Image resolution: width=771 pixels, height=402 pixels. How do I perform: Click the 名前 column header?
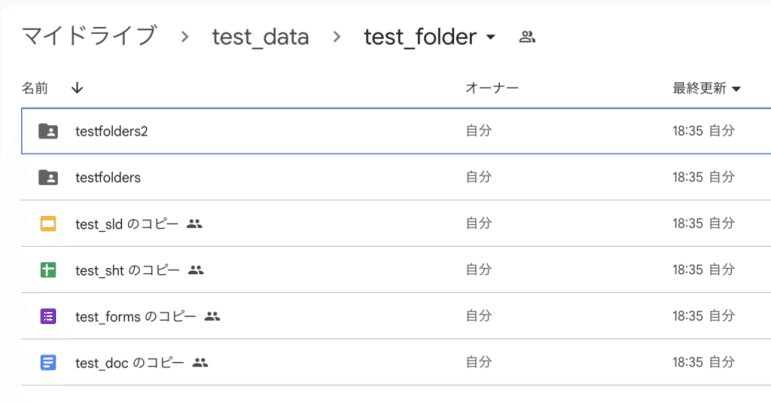[x=34, y=88]
